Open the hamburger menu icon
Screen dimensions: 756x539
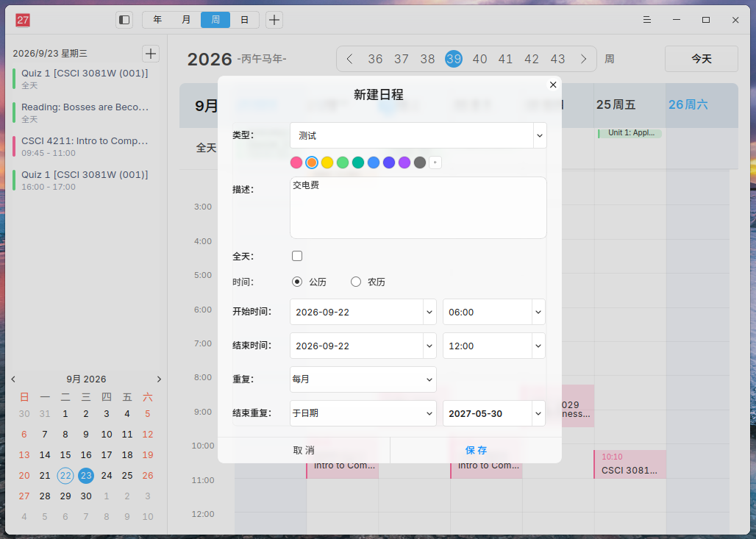pos(647,20)
